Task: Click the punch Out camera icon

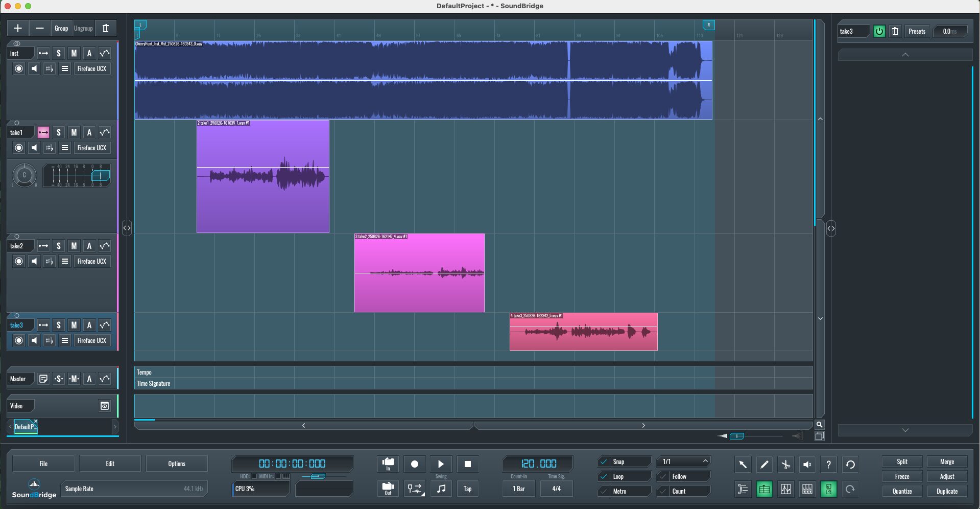Action: tap(388, 489)
